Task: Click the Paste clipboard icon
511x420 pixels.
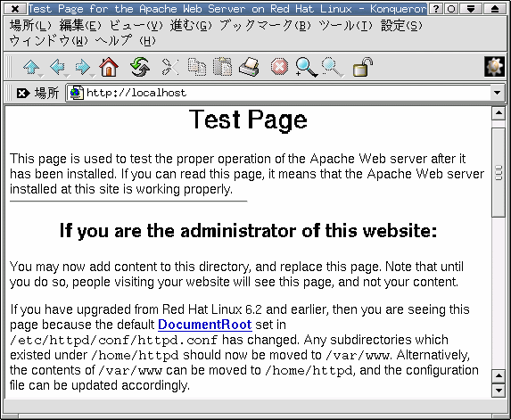Action: [223, 67]
